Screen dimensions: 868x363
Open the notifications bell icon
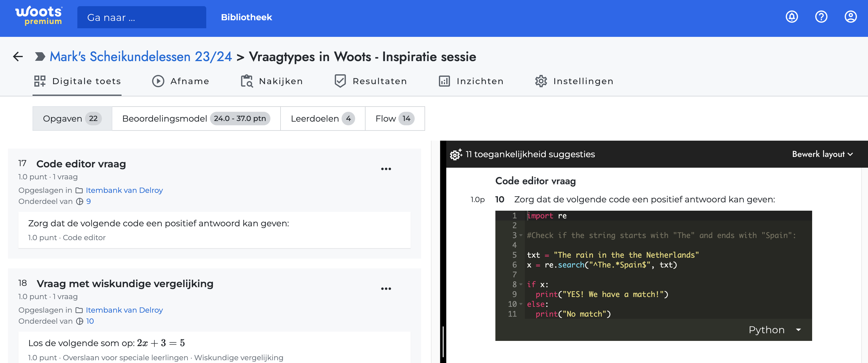(792, 17)
